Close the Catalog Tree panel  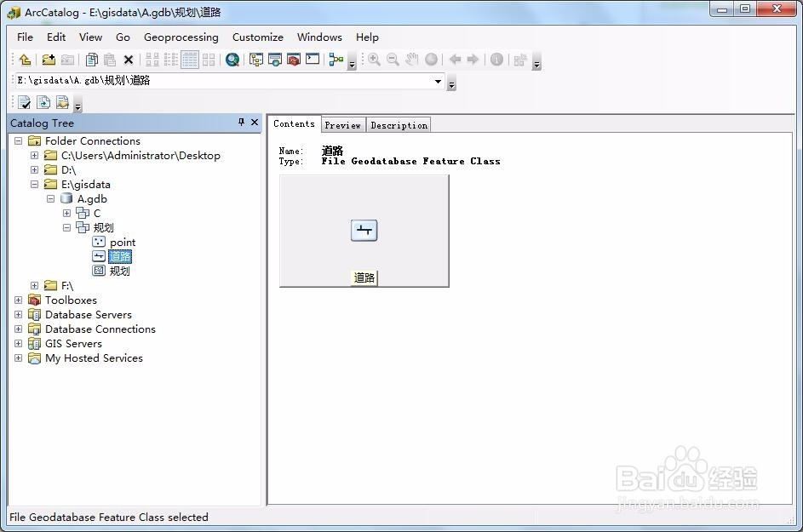tap(255, 123)
